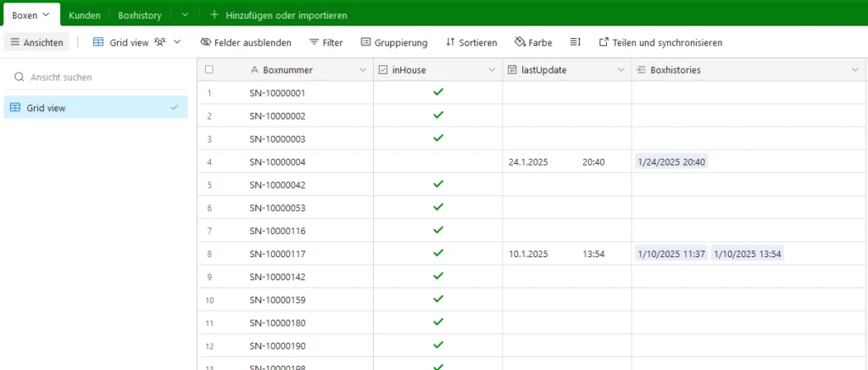Click Teilen und synchronisieren
This screenshot has height=370, width=868.
tap(660, 42)
